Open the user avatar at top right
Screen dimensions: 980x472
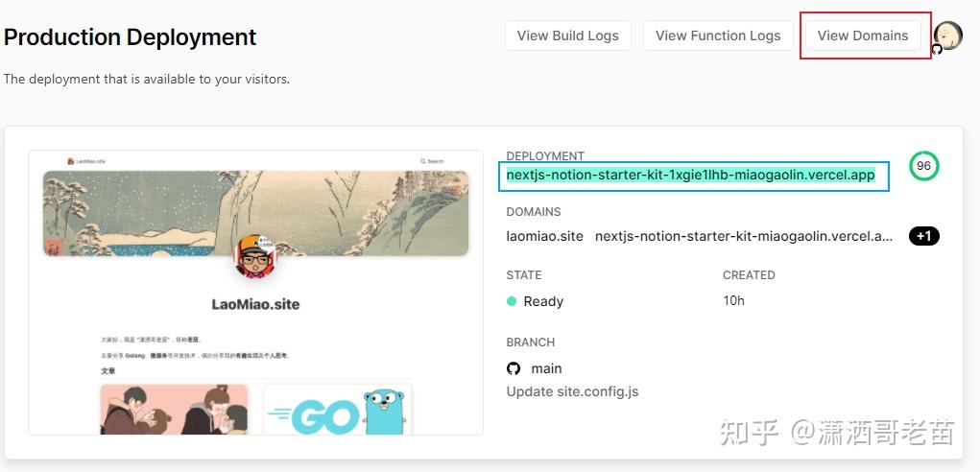(x=948, y=34)
